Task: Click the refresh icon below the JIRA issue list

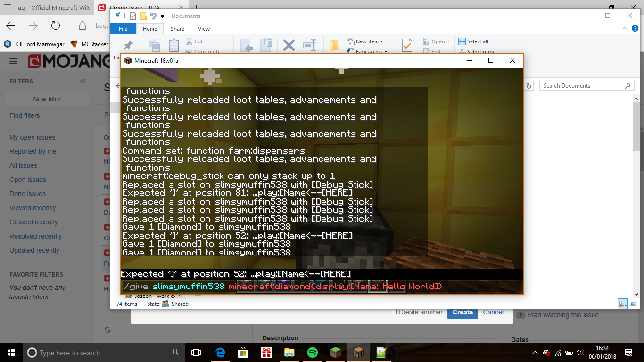Action: [107, 330]
